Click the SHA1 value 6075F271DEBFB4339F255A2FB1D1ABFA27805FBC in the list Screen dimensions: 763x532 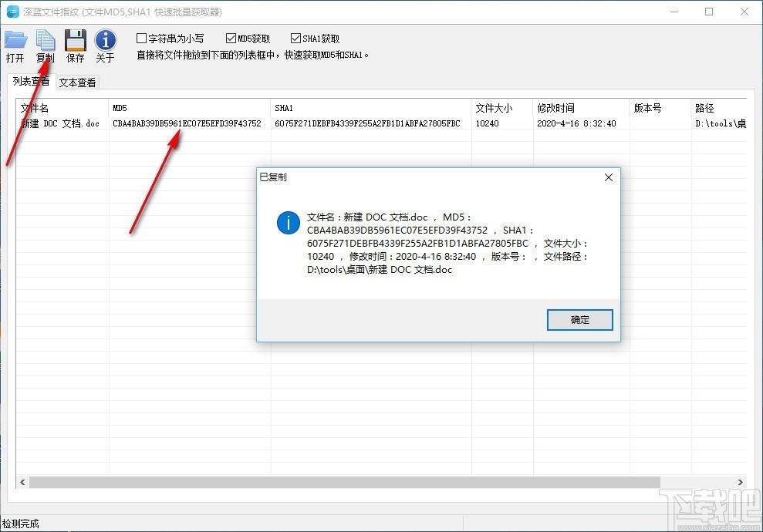tap(367, 123)
